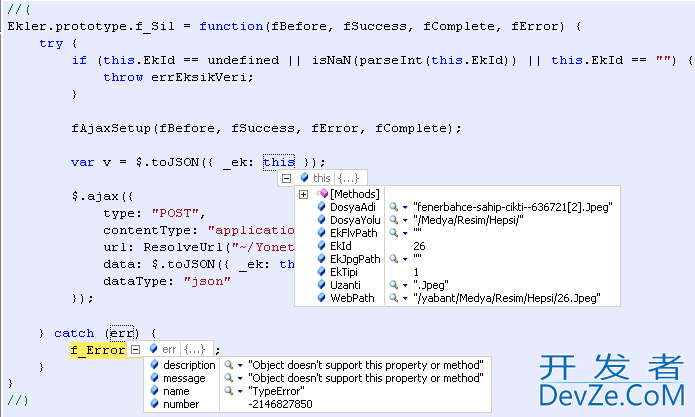
Task: Open visualizer magnifier for DosyaAdi
Action: [393, 207]
